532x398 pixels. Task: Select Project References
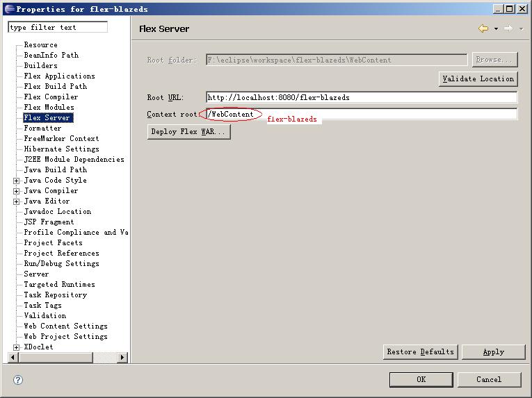click(x=61, y=254)
